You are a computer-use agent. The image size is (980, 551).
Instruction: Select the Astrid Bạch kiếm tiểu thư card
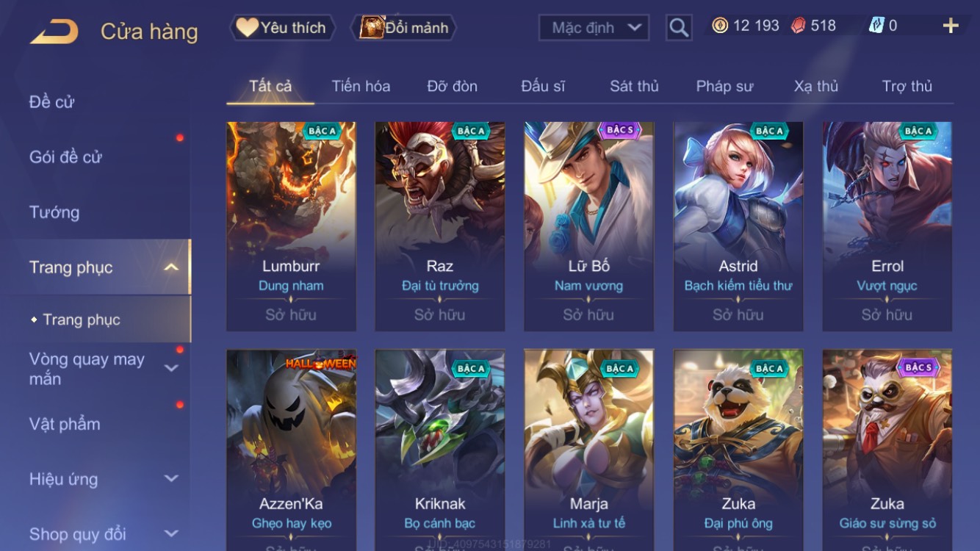738,226
